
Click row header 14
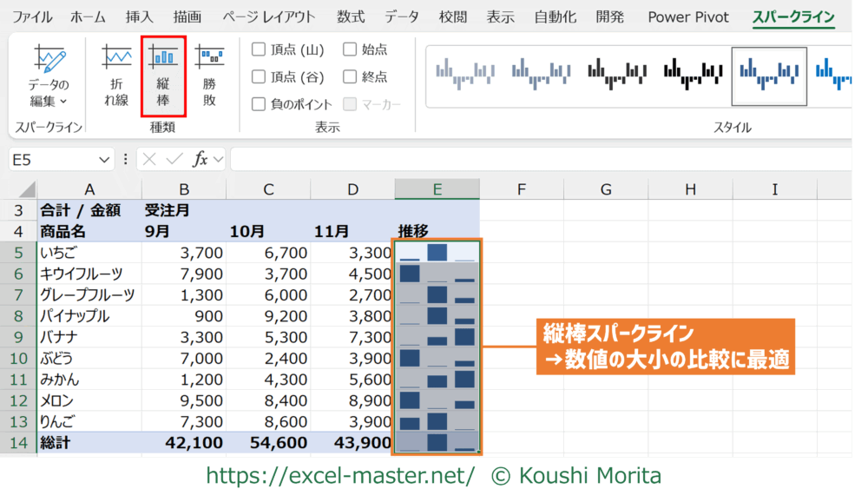click(18, 442)
